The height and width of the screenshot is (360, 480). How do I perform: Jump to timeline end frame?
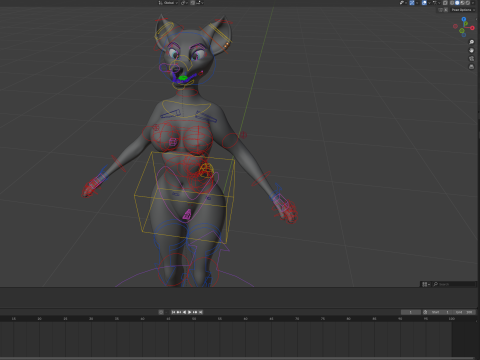coord(201,312)
